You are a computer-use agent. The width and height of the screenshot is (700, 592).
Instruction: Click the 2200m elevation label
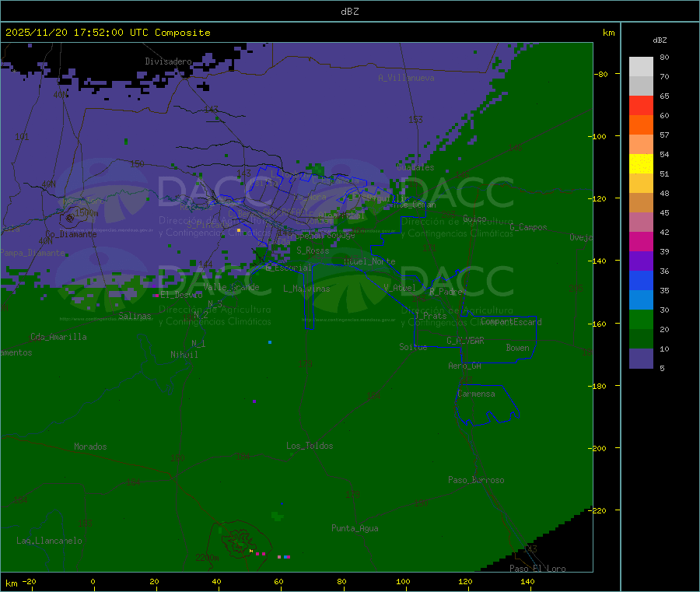[207, 558]
